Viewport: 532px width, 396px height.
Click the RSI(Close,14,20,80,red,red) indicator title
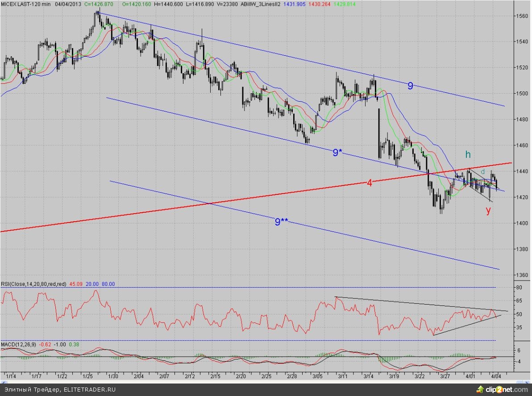click(34, 284)
